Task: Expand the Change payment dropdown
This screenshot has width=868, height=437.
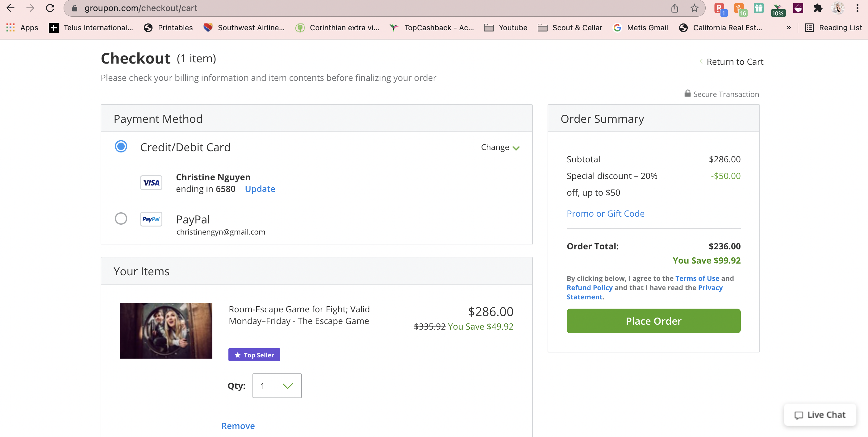Action: point(500,147)
